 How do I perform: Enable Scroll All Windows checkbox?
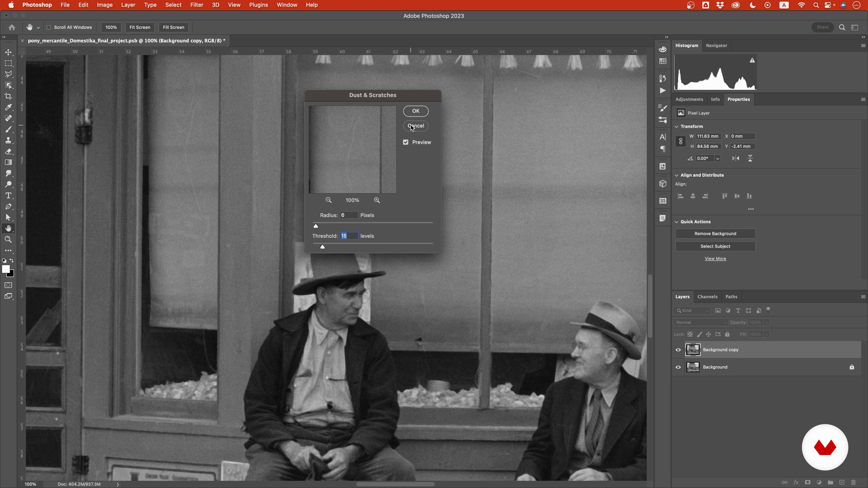point(49,27)
